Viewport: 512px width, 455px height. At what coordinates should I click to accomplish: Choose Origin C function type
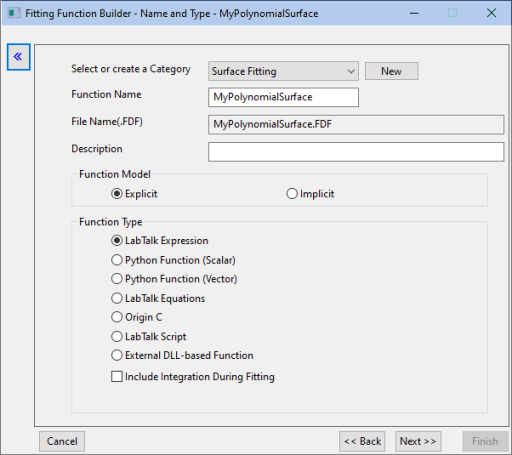[137, 317]
